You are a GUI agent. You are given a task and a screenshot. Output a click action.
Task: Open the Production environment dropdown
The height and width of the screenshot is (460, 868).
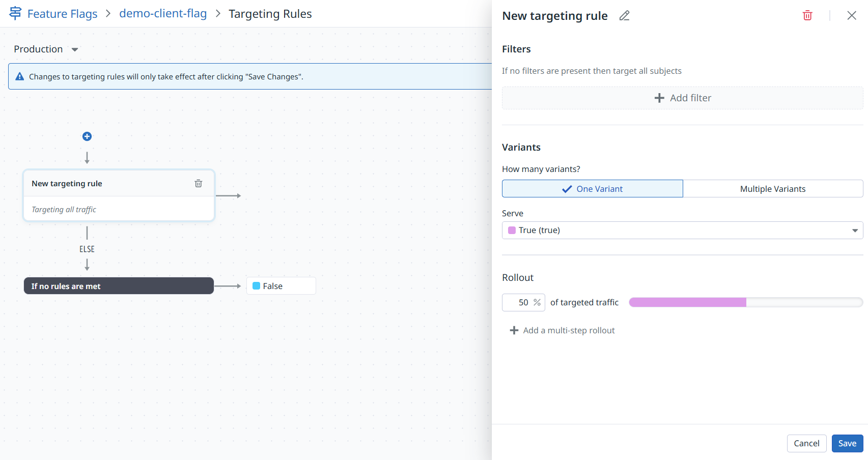click(46, 49)
